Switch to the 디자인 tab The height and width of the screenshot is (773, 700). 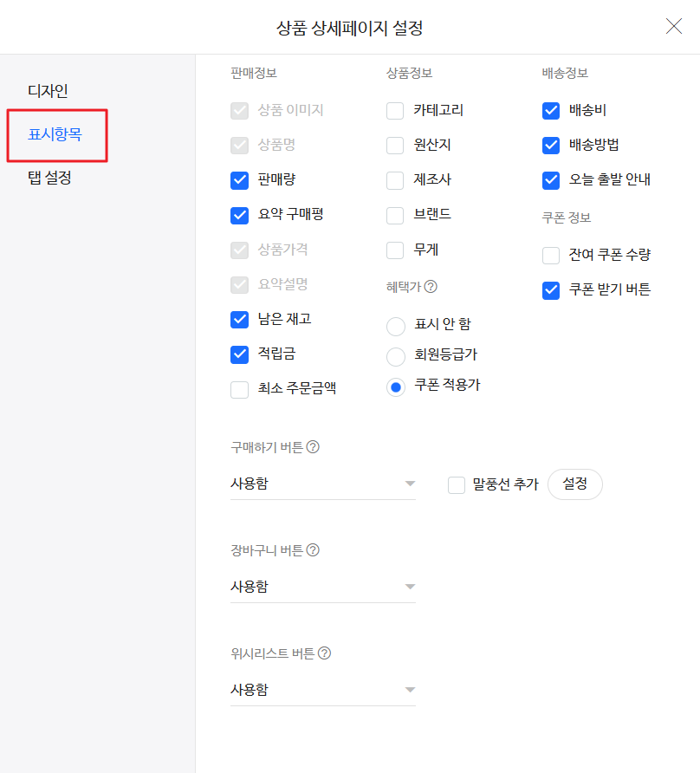pyautogui.click(x=48, y=91)
